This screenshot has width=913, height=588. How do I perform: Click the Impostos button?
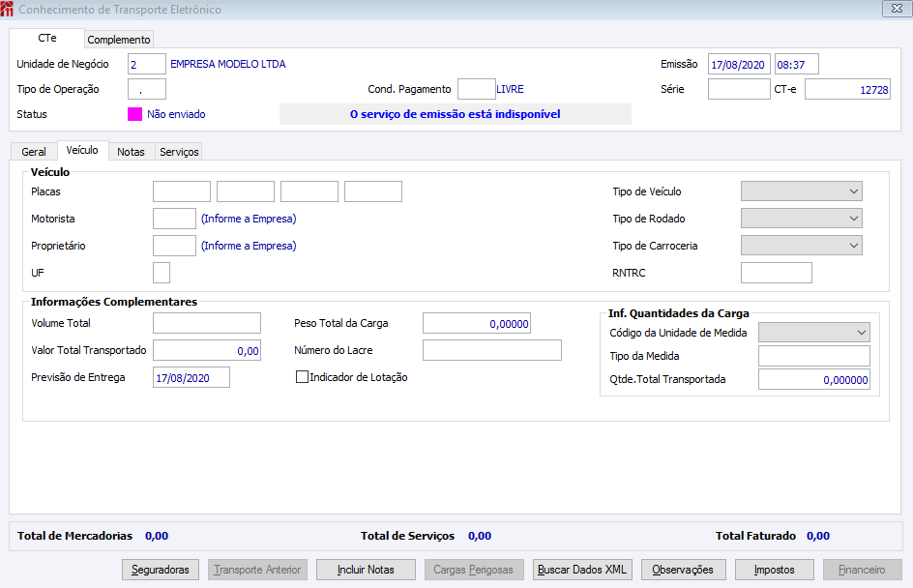(x=774, y=570)
